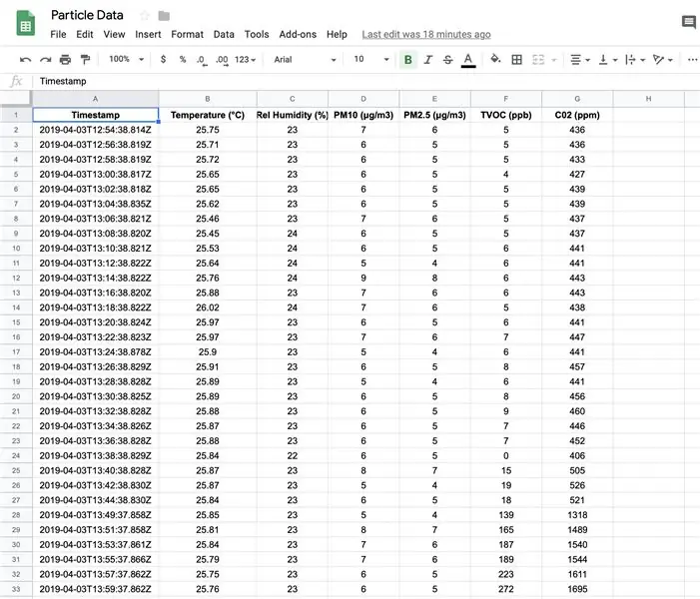Toggle italic formatting

[428, 59]
